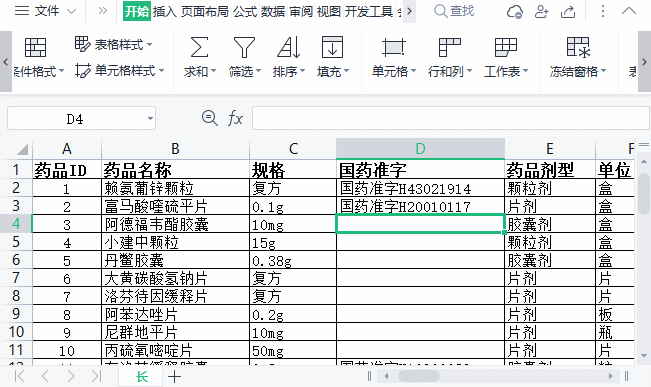Click cell 赖氨葡锌颗粒
The height and width of the screenshot is (387, 651).
tap(175, 188)
